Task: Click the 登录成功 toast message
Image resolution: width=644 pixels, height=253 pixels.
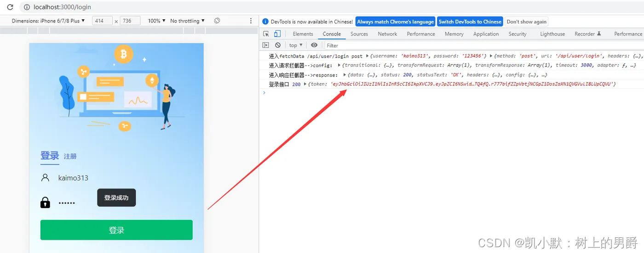Action: (116, 197)
